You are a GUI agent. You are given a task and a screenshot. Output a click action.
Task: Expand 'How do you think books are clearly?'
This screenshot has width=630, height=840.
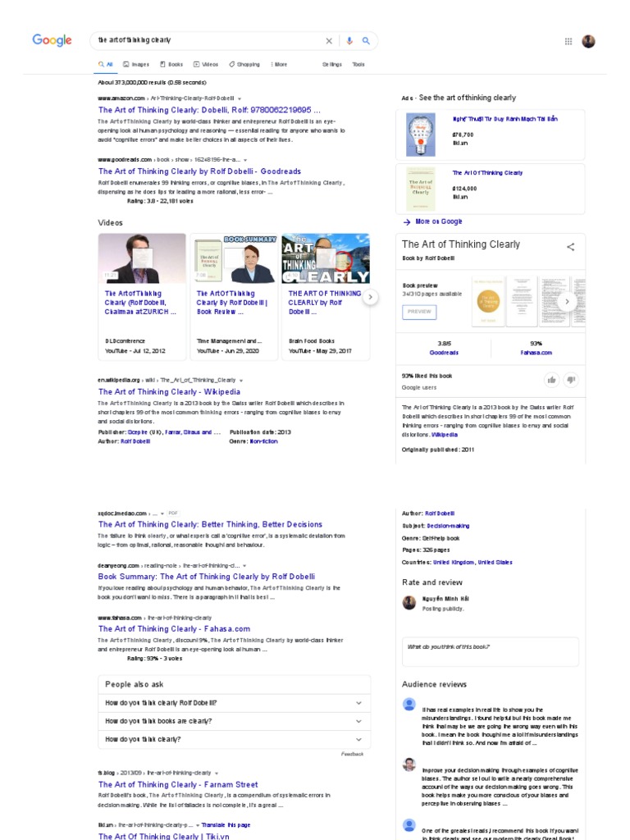click(234, 721)
